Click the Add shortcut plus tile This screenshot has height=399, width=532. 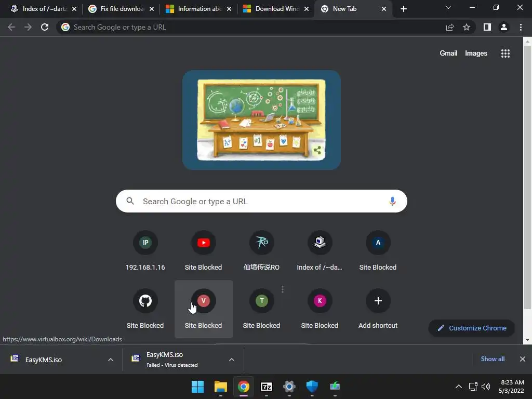tap(378, 309)
